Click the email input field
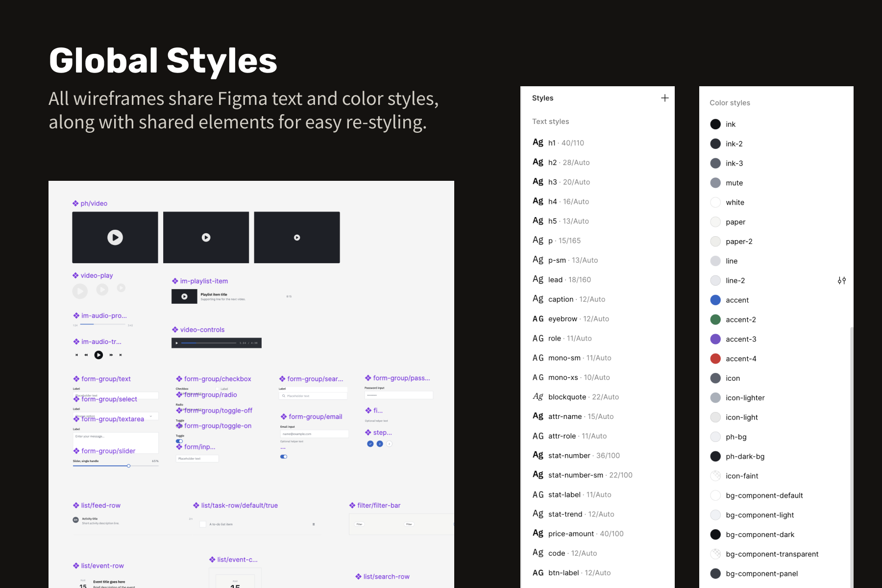The image size is (882, 588). coord(314,434)
